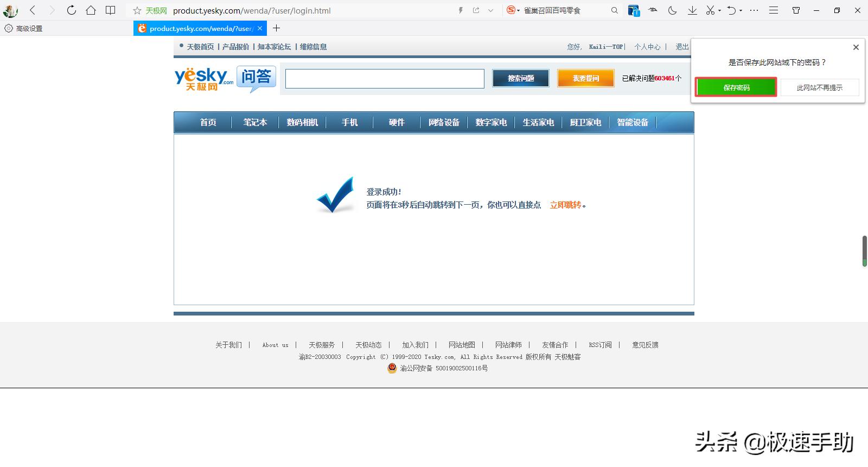Close the save password popup
868x467 pixels.
click(856, 47)
